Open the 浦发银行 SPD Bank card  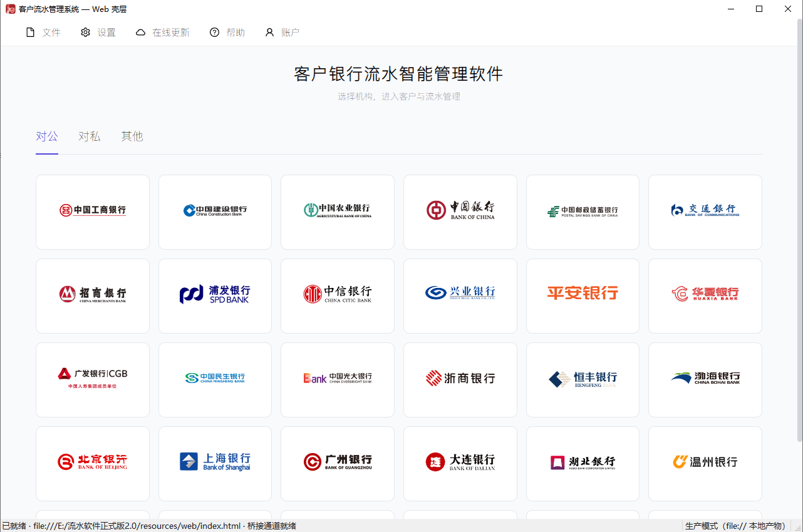(215, 296)
